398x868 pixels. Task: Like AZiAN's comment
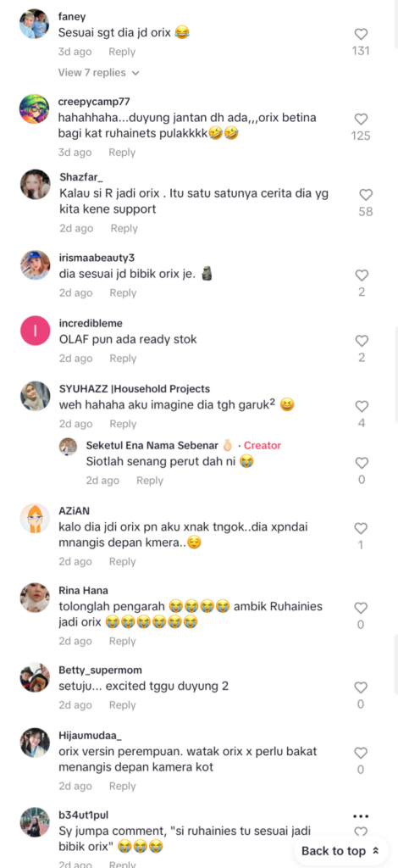[x=361, y=528]
